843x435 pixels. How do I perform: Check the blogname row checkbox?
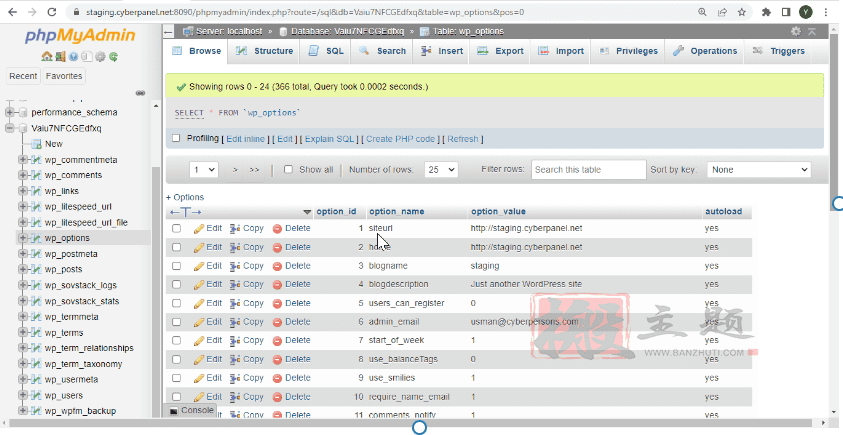point(176,266)
